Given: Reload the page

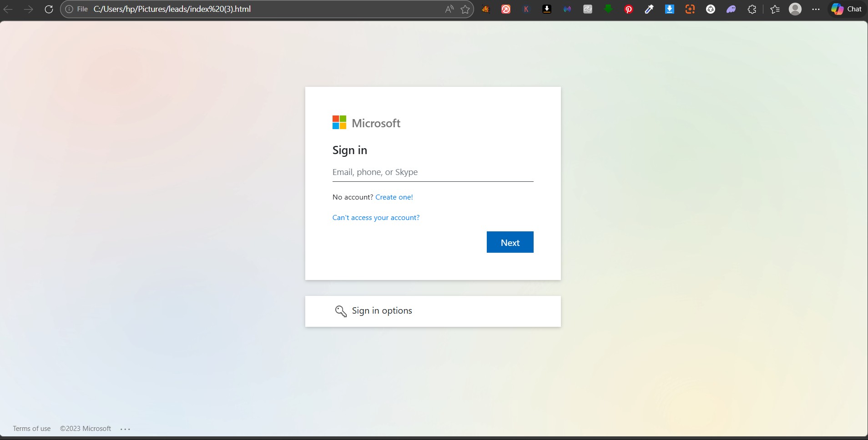Looking at the screenshot, I should [49, 9].
